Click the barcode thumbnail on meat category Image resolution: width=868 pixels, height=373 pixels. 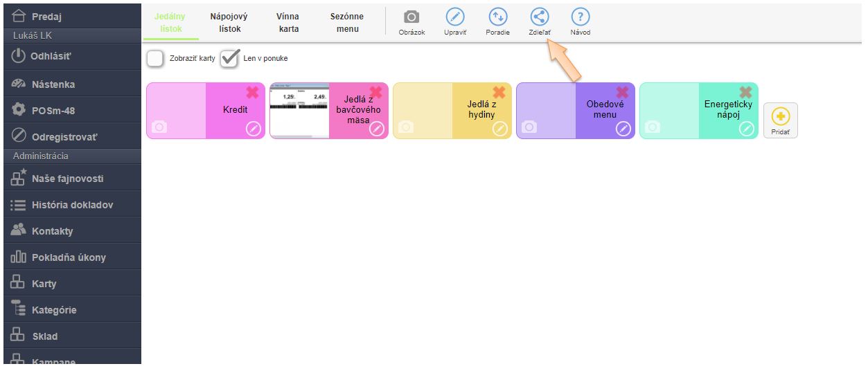(299, 111)
